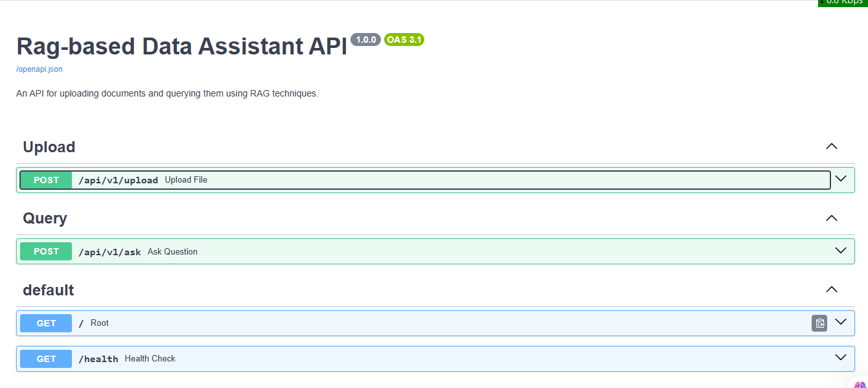Click the 1.0.0 version badge
The width and height of the screenshot is (868, 388).
coord(365,40)
